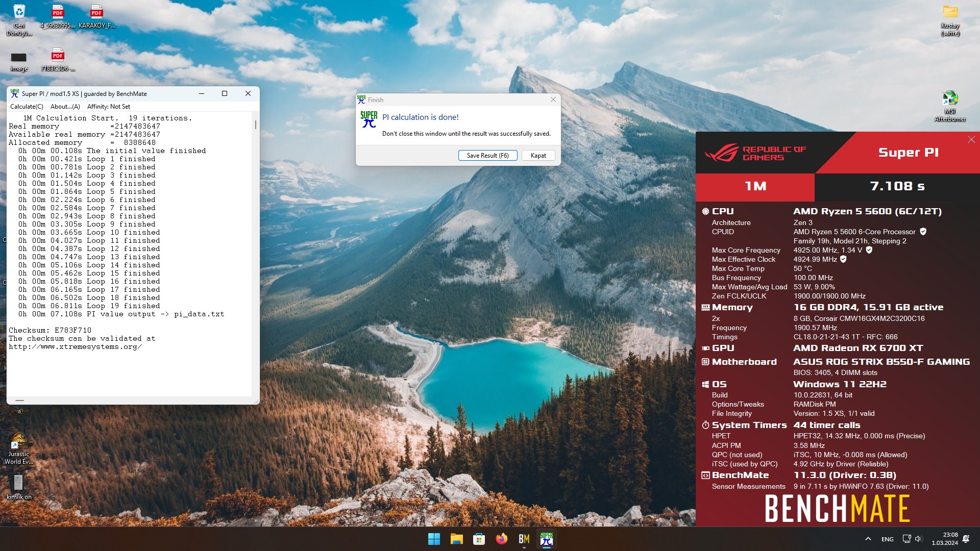The width and height of the screenshot is (980, 551).
Task: Open the image file on desktop
Action: coord(19,61)
